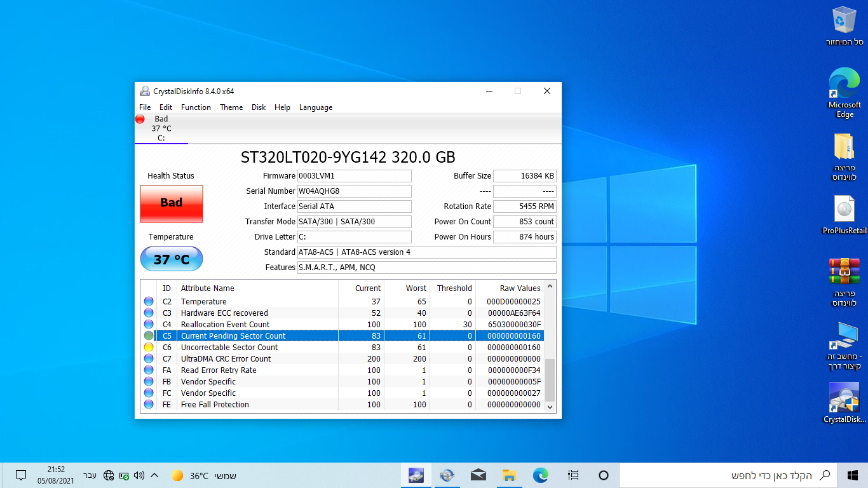Click the CrystalDiskInfo title bar icon
The image size is (868, 488).
(x=146, y=91)
